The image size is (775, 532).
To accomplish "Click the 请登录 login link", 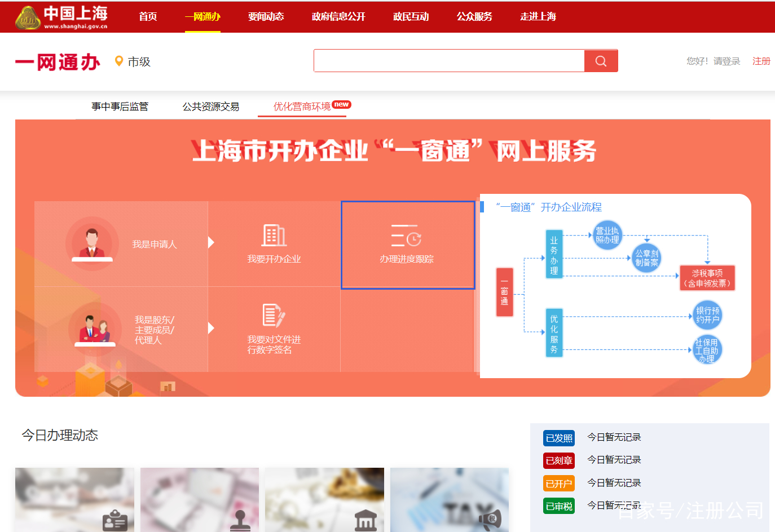I will click(x=726, y=60).
